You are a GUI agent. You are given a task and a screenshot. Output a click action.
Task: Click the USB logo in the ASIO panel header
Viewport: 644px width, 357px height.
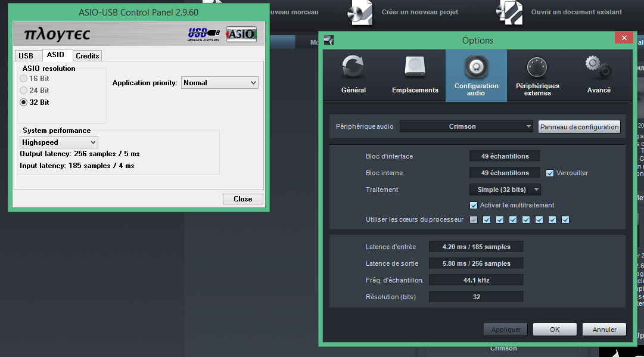tap(204, 34)
